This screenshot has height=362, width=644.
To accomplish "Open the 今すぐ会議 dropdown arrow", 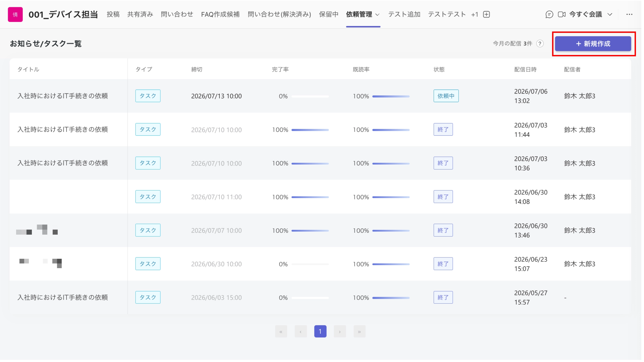I will [610, 15].
